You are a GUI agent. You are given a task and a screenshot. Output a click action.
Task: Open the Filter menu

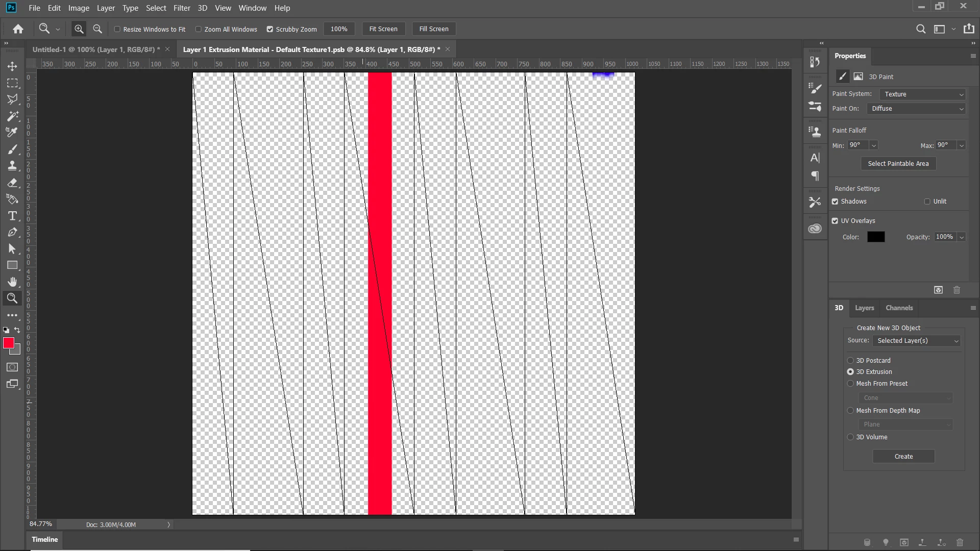tap(181, 8)
